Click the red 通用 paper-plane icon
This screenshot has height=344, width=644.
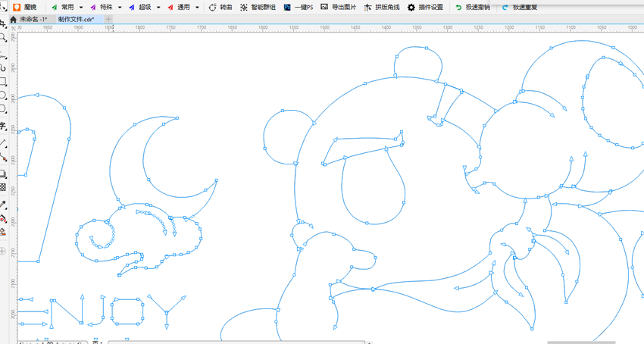[170, 8]
